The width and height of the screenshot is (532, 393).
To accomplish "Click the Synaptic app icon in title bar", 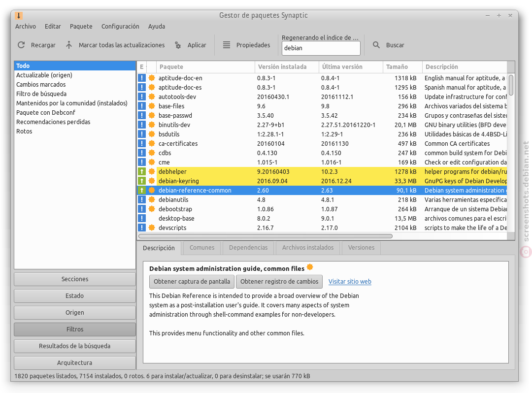I will point(19,16).
